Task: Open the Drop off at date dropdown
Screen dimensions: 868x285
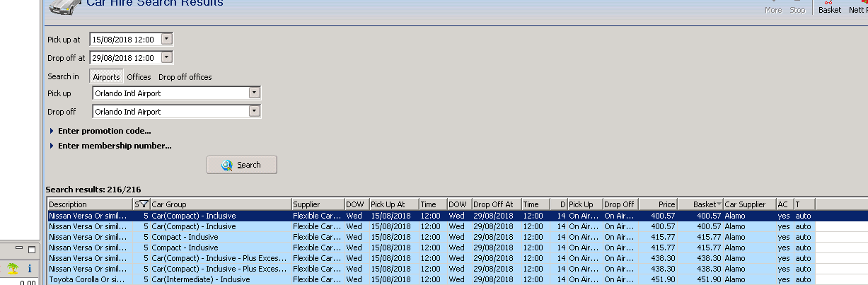Action: pos(166,58)
